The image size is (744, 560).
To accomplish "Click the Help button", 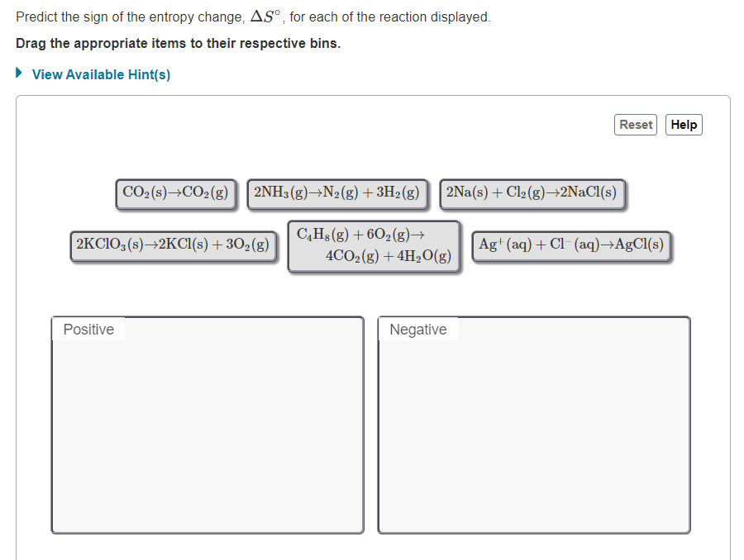I will pos(683,125).
